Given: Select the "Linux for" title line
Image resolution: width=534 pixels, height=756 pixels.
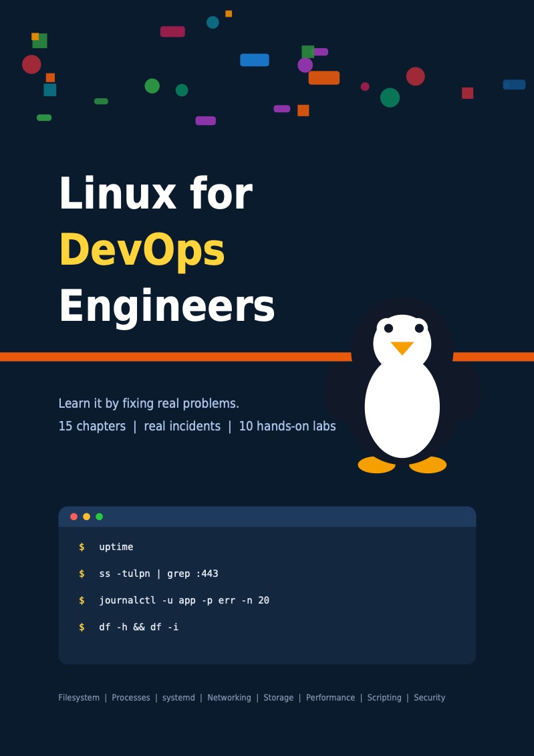Looking at the screenshot, I should [156, 194].
